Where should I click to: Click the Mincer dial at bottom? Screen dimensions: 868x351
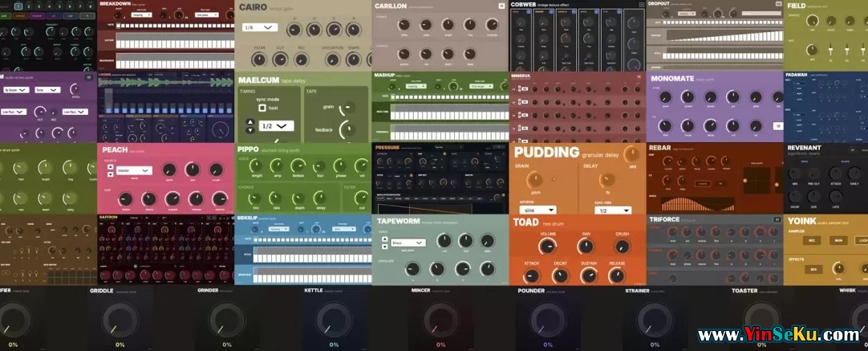pos(440,320)
